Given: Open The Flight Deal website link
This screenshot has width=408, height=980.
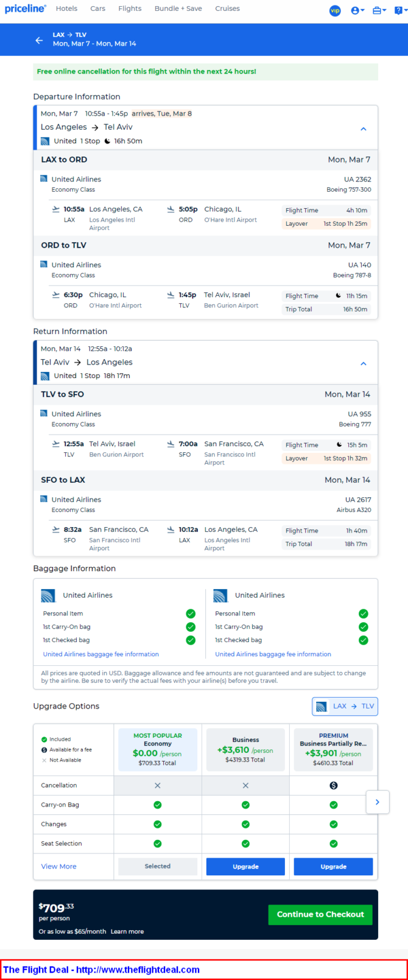Looking at the screenshot, I should (102, 970).
